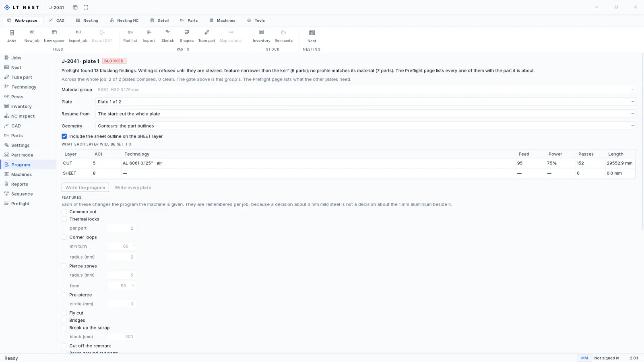Open the Resume from dropdown
Image resolution: width=644 pixels, height=362 pixels.
click(x=365, y=114)
